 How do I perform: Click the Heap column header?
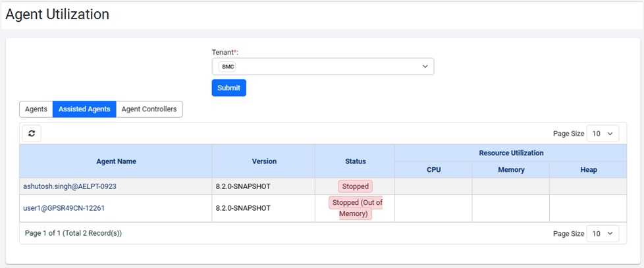tap(589, 170)
